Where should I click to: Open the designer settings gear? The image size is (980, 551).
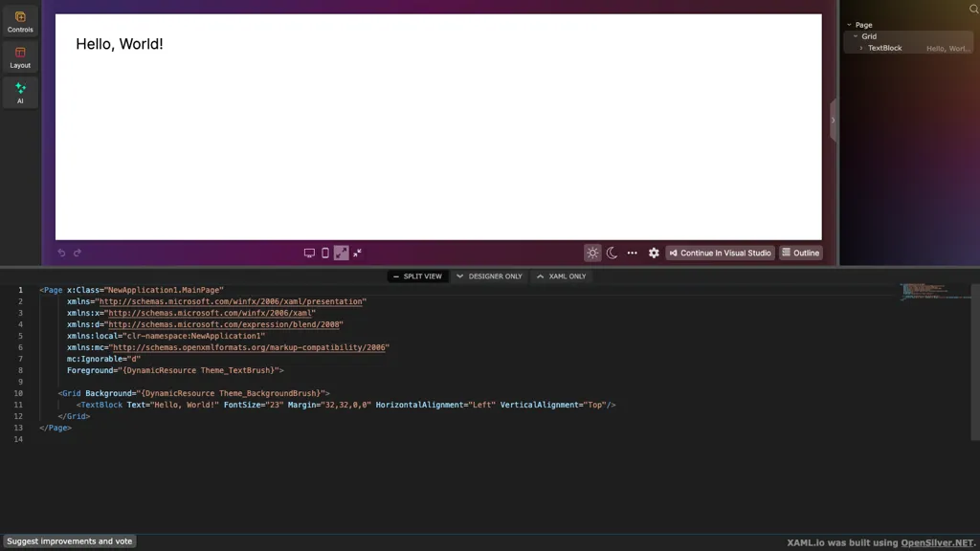click(x=654, y=253)
